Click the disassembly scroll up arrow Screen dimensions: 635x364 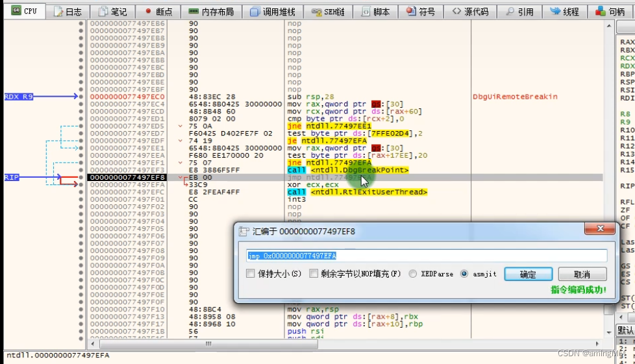[x=608, y=25]
